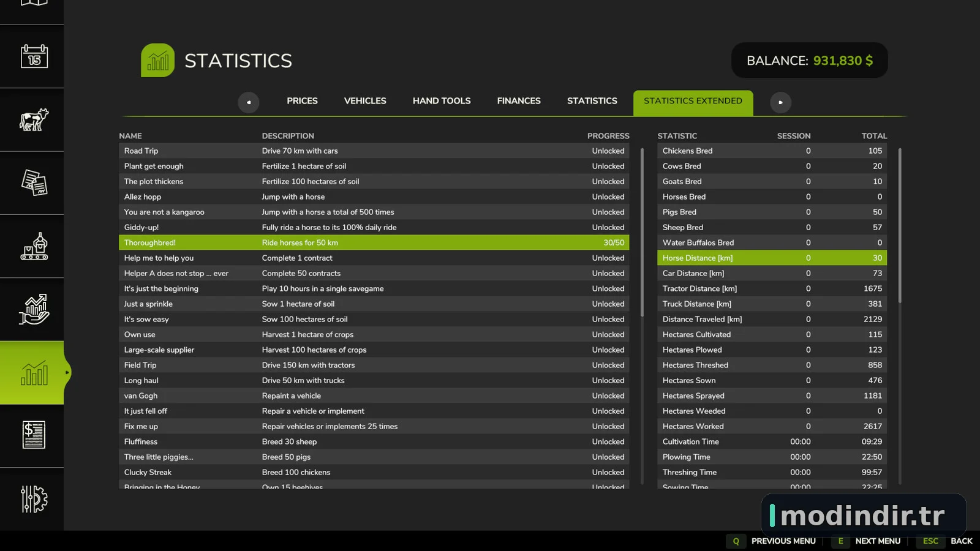Image resolution: width=980 pixels, height=551 pixels.
Task: Select the Plant get enough row
Action: [374, 166]
